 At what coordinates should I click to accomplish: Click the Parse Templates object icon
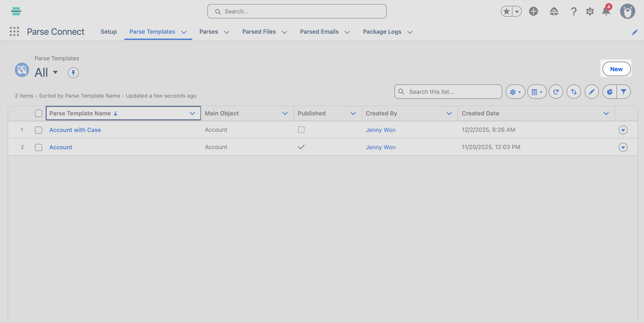tap(22, 70)
